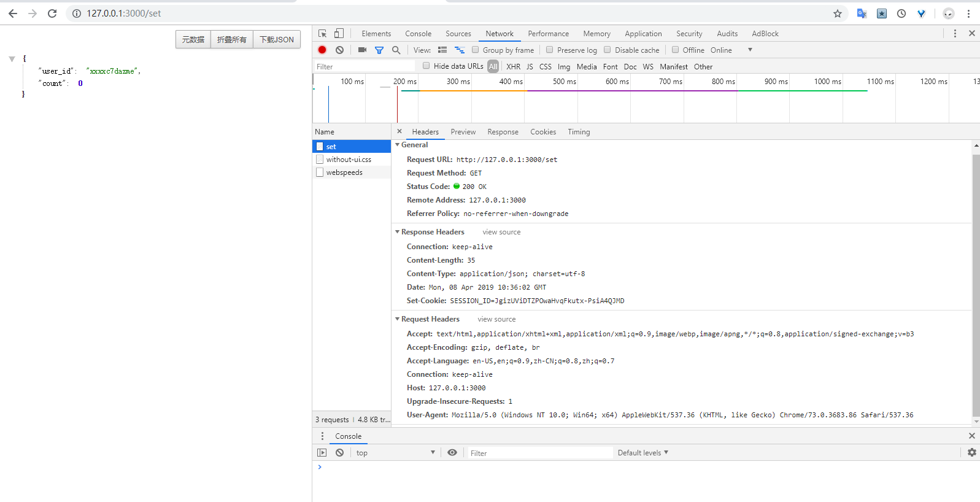The width and height of the screenshot is (980, 502).
Task: Switch to the Sources panel tab
Action: pos(458,34)
